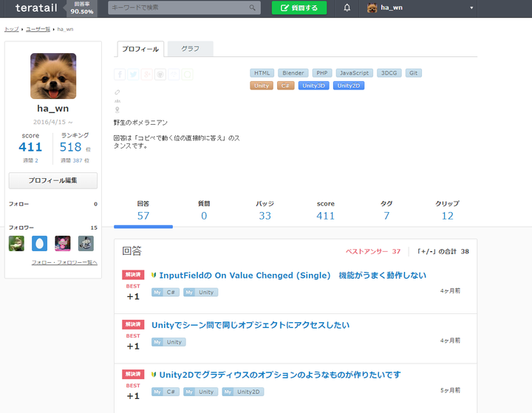Click the green 質問する button
This screenshot has height=413, width=532.
point(299,8)
